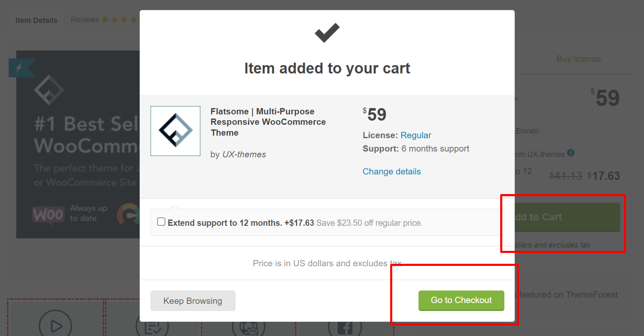Switch to the Item Details tab
This screenshot has width=644, height=336.
pyautogui.click(x=36, y=20)
